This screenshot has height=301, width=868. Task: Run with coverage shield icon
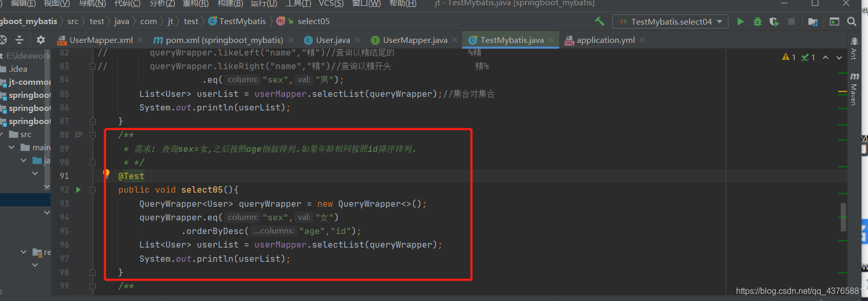[x=774, y=21]
